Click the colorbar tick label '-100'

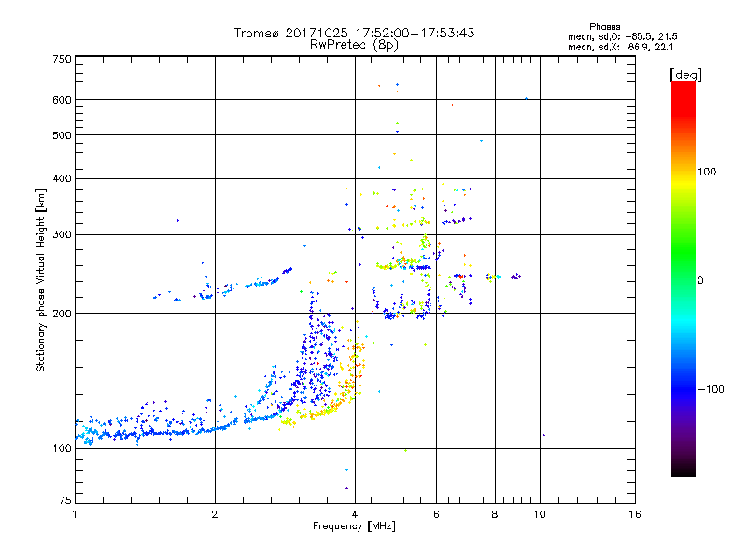click(x=711, y=389)
